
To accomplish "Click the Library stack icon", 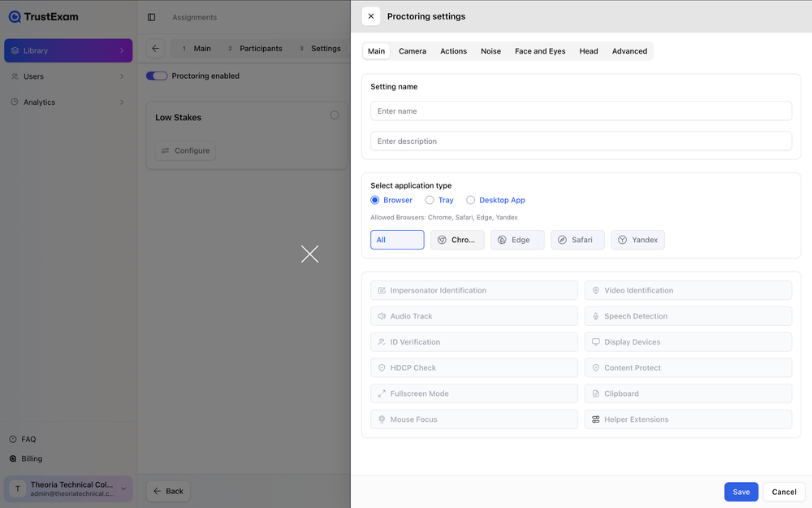I will pos(15,50).
